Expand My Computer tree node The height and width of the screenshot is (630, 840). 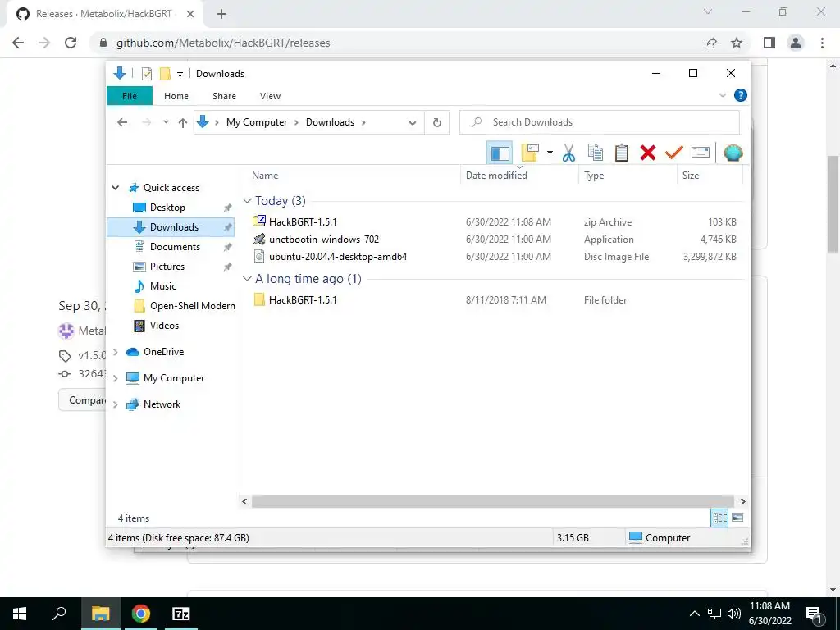[115, 378]
